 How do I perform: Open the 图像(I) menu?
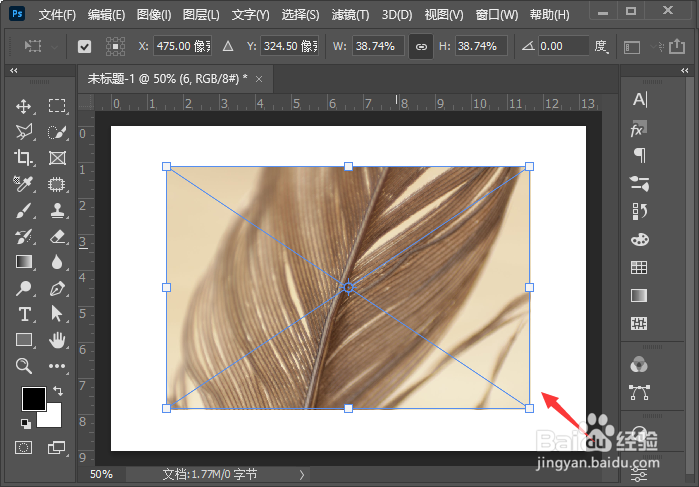click(x=154, y=15)
